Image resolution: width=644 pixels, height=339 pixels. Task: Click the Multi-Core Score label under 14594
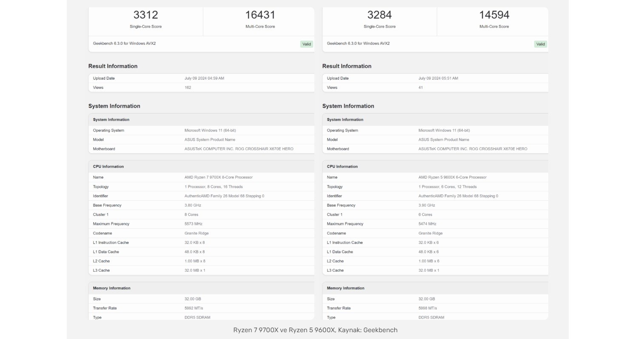pyautogui.click(x=494, y=26)
